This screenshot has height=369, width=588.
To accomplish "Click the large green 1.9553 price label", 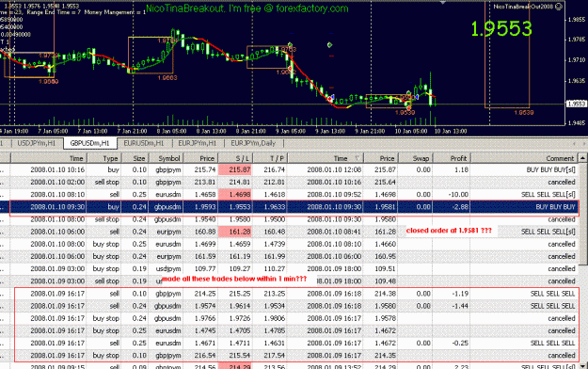I will (501, 29).
